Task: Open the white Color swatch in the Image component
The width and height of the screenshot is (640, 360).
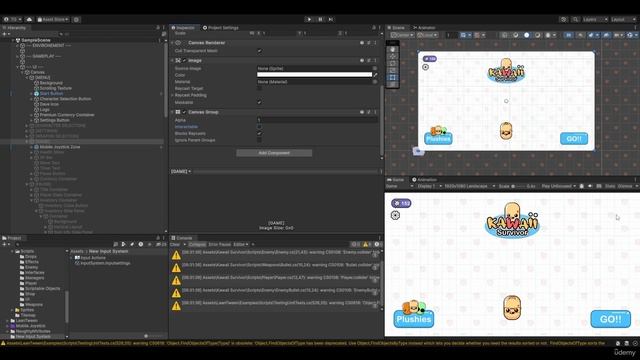Action: (x=314, y=75)
